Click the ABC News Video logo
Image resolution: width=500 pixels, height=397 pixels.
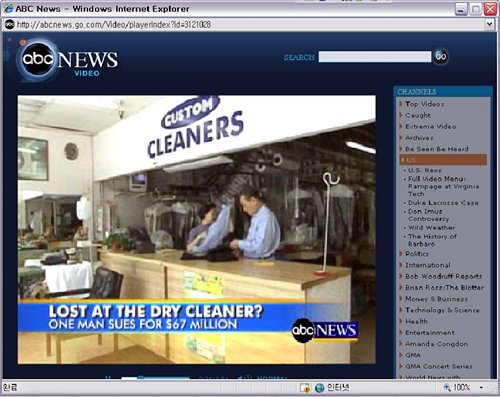[68, 60]
